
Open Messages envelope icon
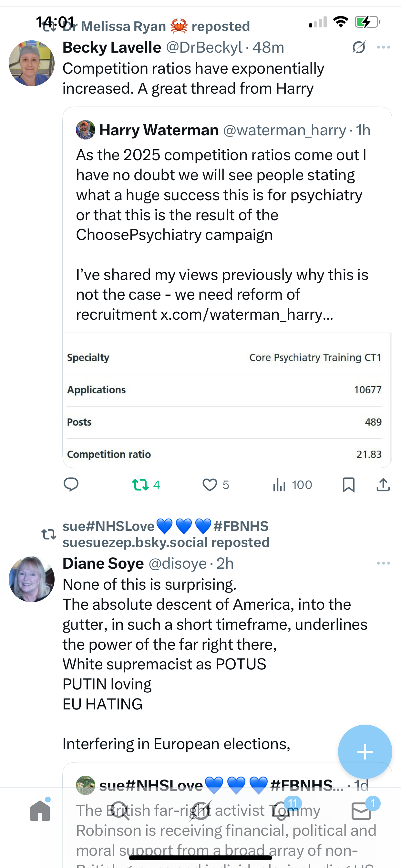(x=361, y=811)
